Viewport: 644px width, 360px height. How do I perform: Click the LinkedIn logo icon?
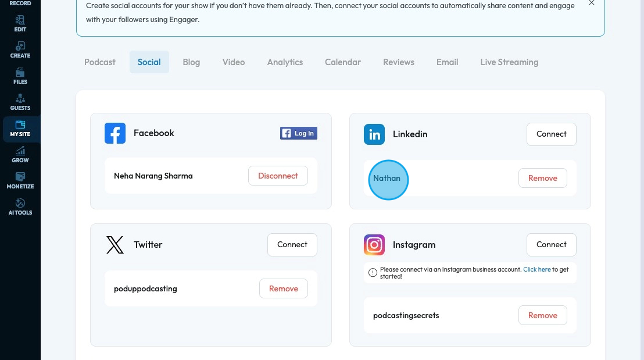tap(374, 134)
